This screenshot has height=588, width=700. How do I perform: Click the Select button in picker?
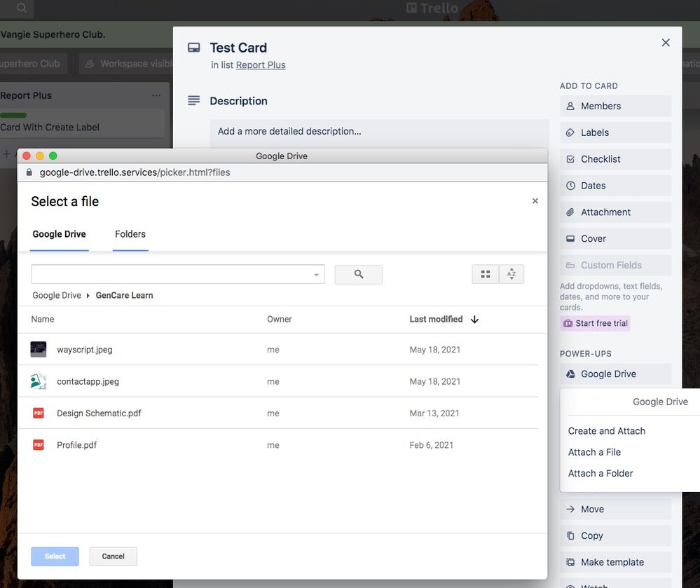55,556
